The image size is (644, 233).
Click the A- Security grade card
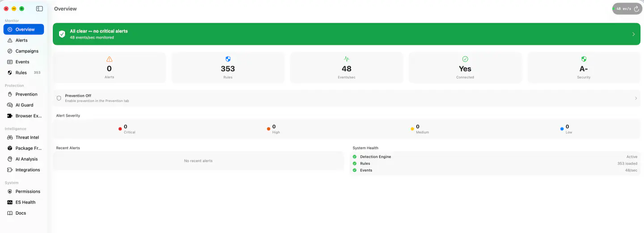tap(584, 68)
